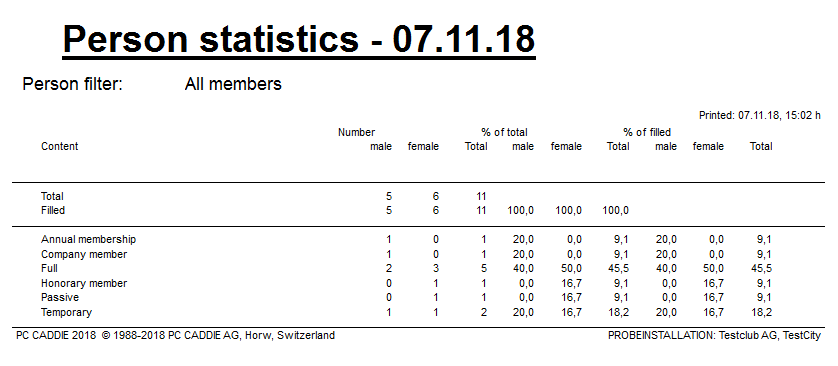Select the Total row label
The image size is (838, 366).
tap(52, 196)
